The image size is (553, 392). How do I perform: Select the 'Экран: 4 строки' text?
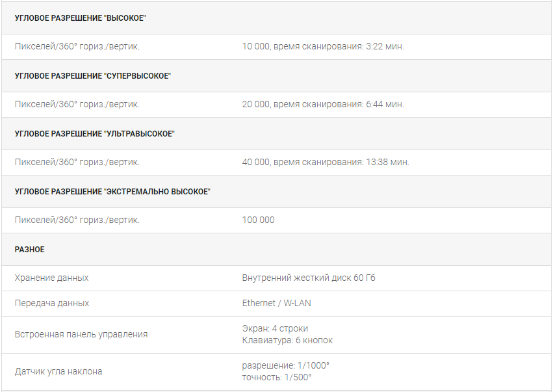pos(275,328)
